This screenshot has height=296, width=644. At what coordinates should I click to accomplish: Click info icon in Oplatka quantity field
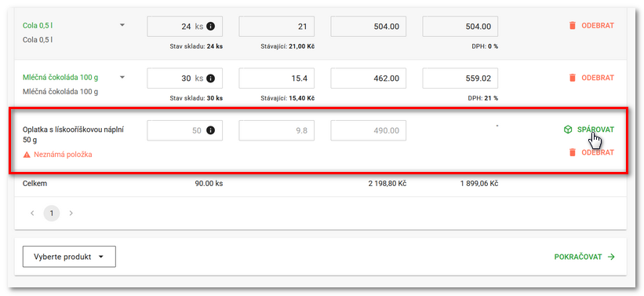211,131
